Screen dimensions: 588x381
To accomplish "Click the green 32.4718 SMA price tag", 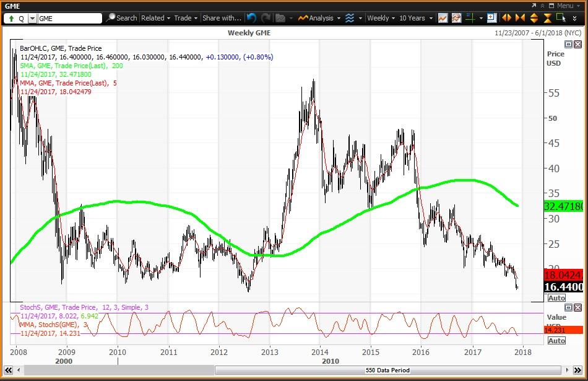I will click(563, 206).
